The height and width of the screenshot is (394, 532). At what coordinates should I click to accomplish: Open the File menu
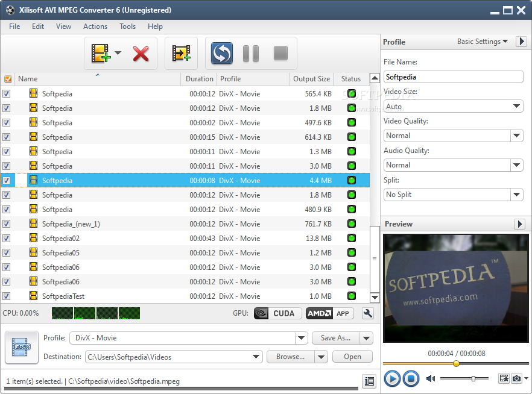14,27
